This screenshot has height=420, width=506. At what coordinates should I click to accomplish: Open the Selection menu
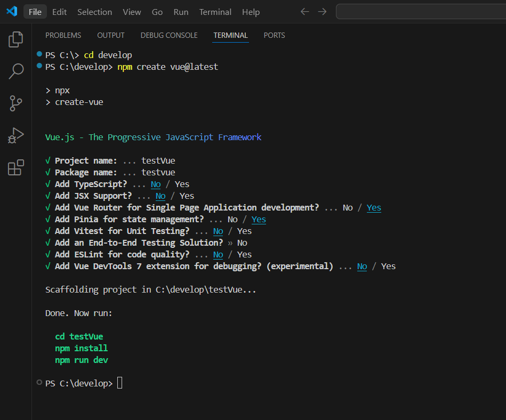tap(94, 12)
